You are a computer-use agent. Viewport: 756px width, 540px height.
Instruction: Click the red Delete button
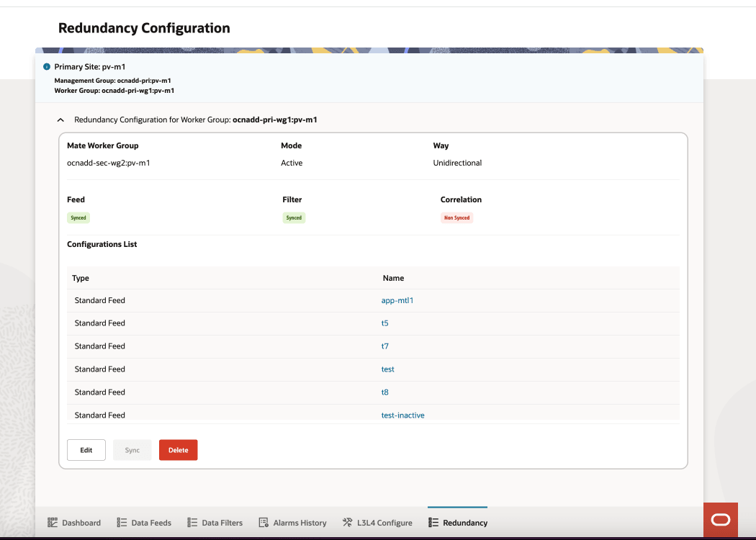pos(179,450)
